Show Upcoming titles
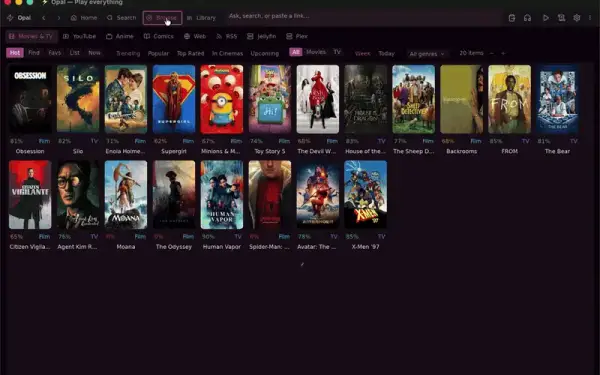 pos(265,54)
